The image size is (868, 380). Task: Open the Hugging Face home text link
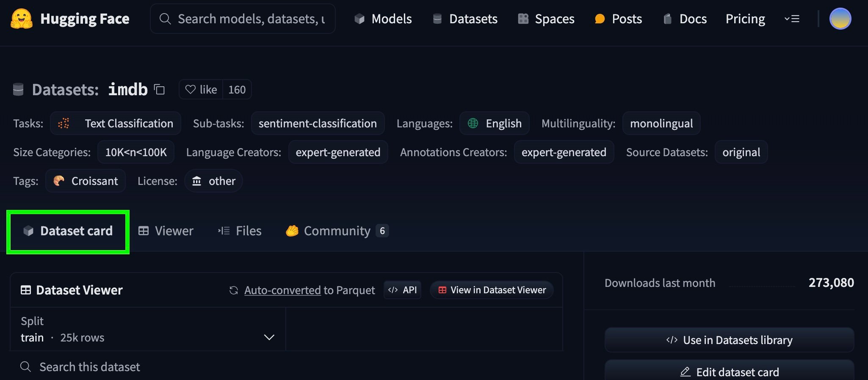coord(85,19)
